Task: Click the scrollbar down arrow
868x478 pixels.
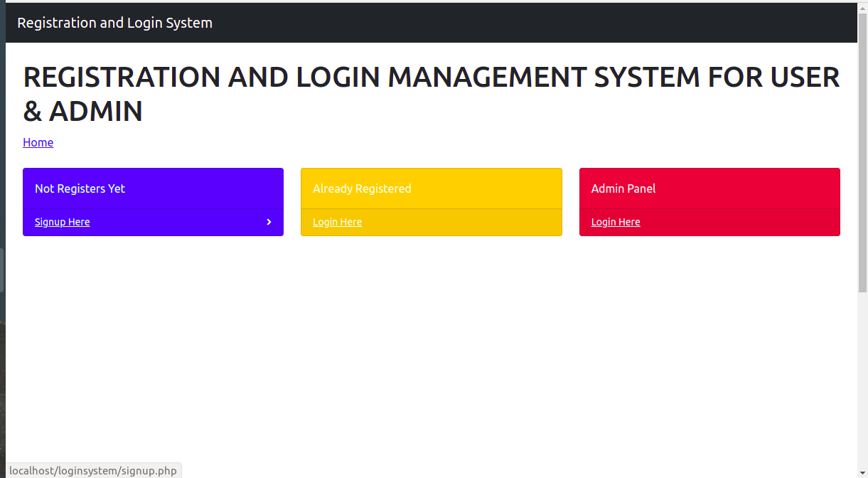Action: 862,472
